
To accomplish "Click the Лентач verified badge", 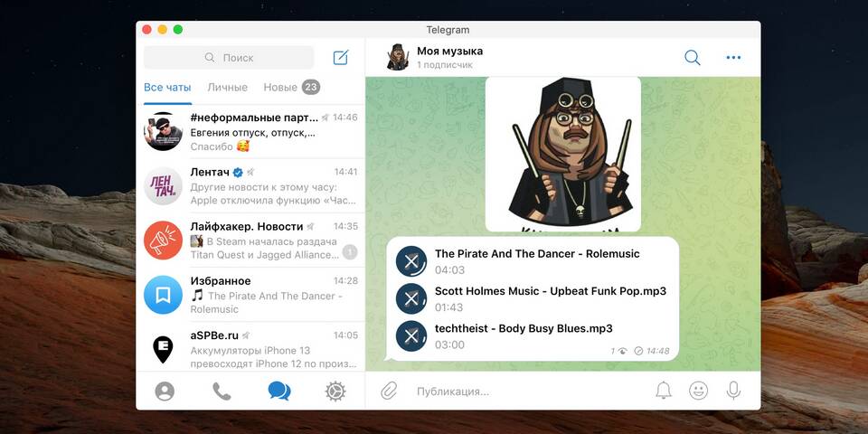I will coord(238,172).
